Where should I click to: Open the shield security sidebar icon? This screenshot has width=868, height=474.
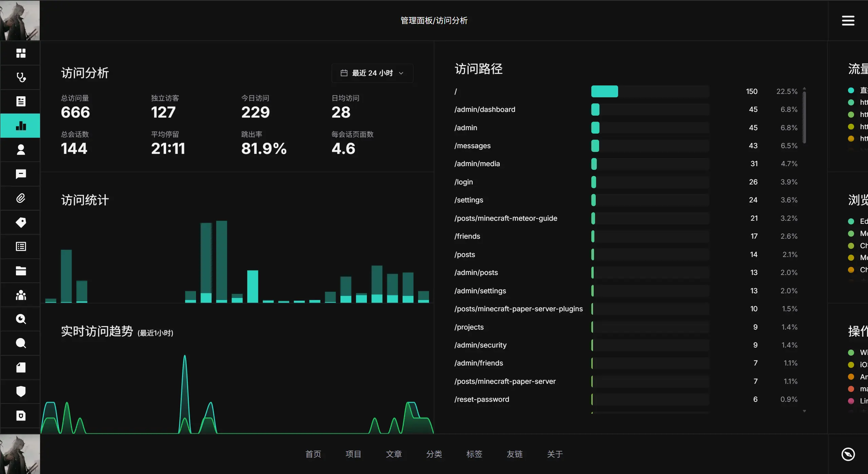pyautogui.click(x=21, y=391)
